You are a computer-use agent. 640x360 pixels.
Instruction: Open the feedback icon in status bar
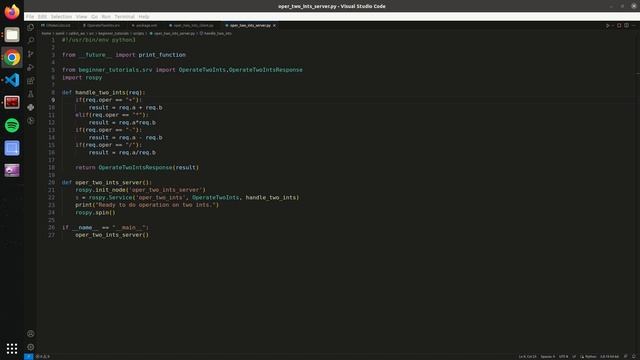626,356
